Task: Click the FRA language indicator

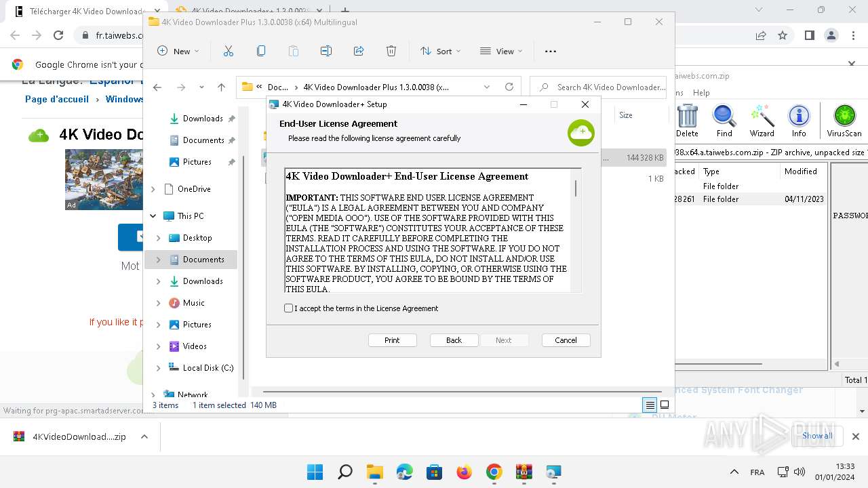Action: click(x=757, y=472)
